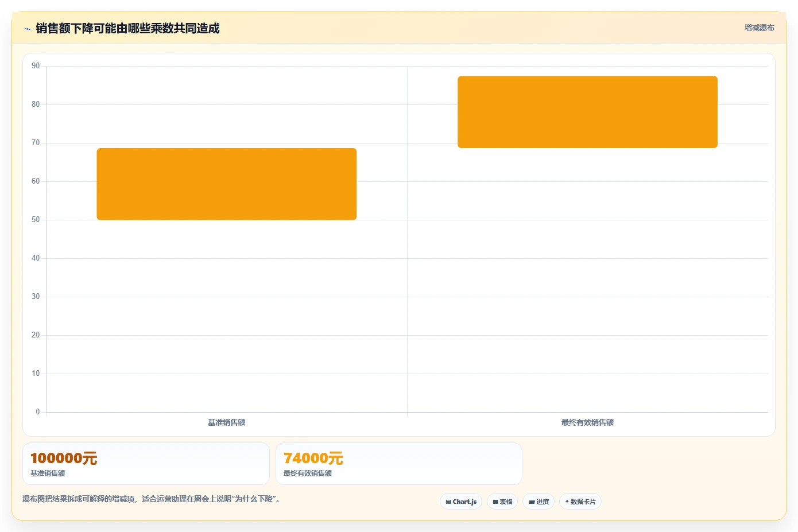
Task: Click the 瀑布图 description text at bottom
Action: 151,499
